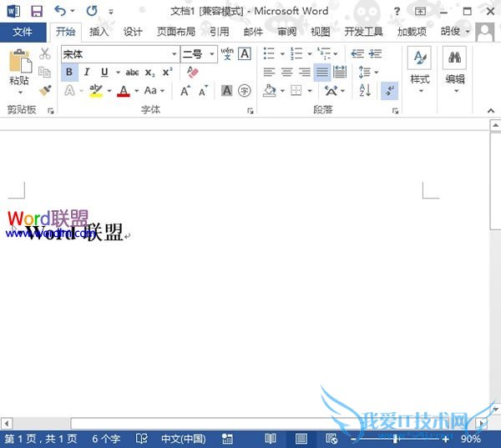Switch to the 插入 Insert tab
The image size is (501, 448).
click(x=99, y=32)
